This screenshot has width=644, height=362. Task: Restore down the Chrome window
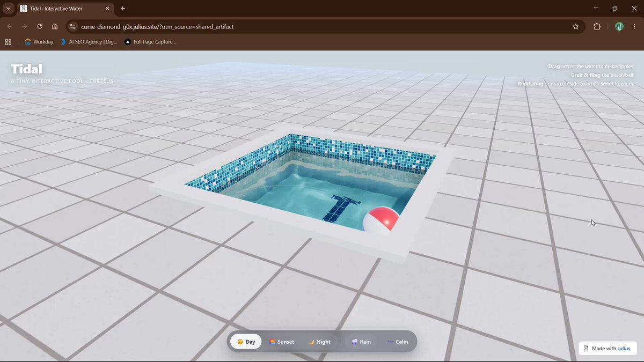click(615, 9)
